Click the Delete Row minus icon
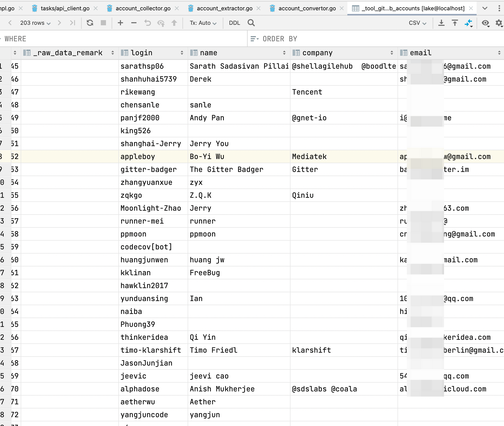The height and width of the screenshot is (426, 504). [134, 23]
